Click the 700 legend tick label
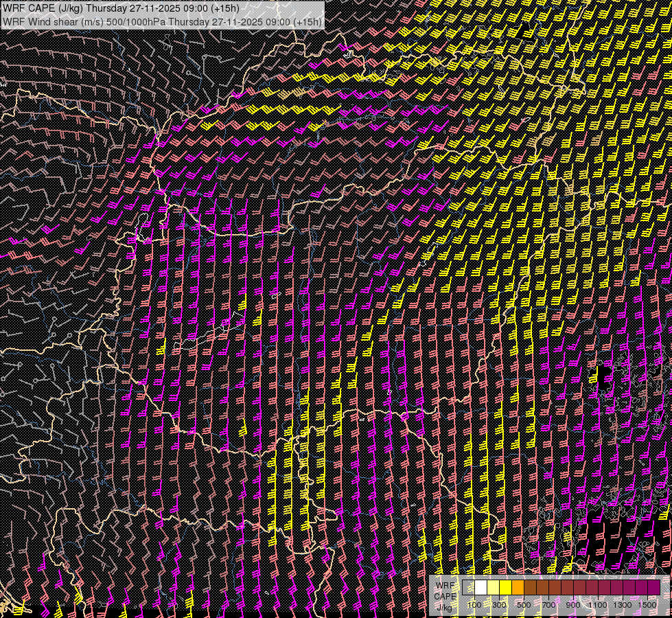 click(548, 605)
